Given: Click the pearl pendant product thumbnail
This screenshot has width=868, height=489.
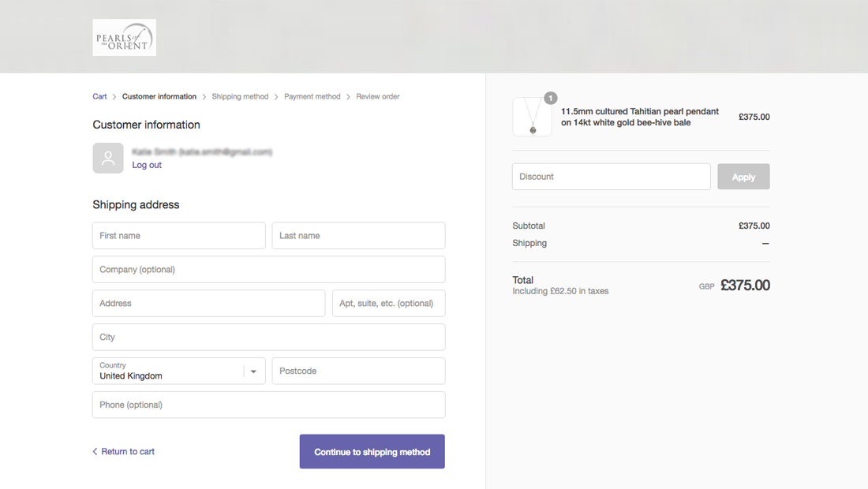Looking at the screenshot, I should click(532, 118).
